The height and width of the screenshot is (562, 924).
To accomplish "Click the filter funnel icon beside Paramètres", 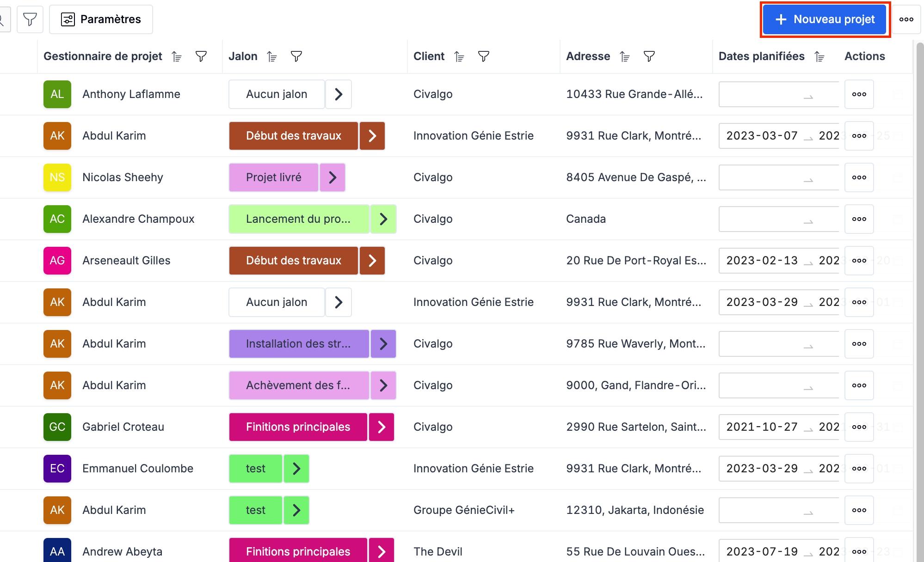I will (30, 19).
